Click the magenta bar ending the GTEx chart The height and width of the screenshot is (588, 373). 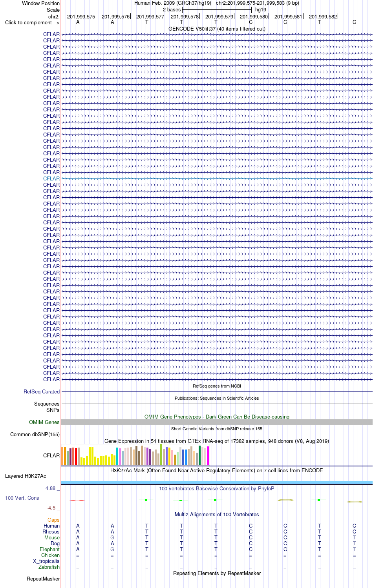click(208, 456)
